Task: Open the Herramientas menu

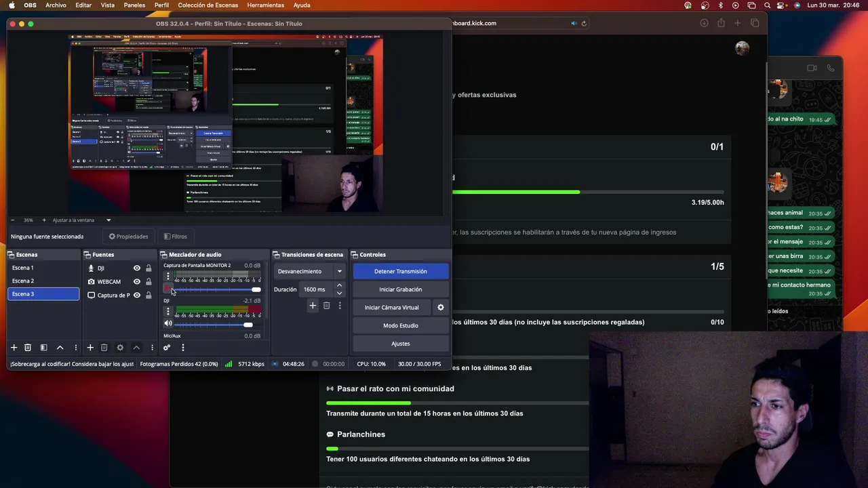Action: pos(266,5)
